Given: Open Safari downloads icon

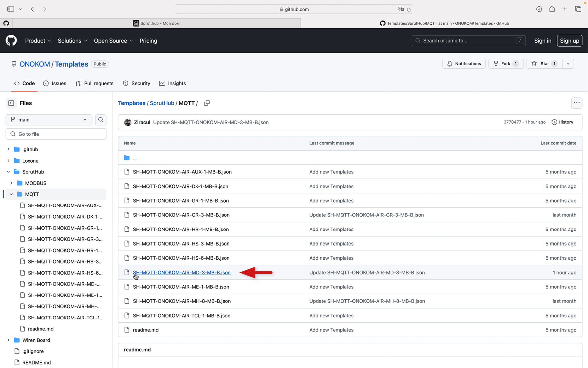Looking at the screenshot, I should tap(539, 9).
